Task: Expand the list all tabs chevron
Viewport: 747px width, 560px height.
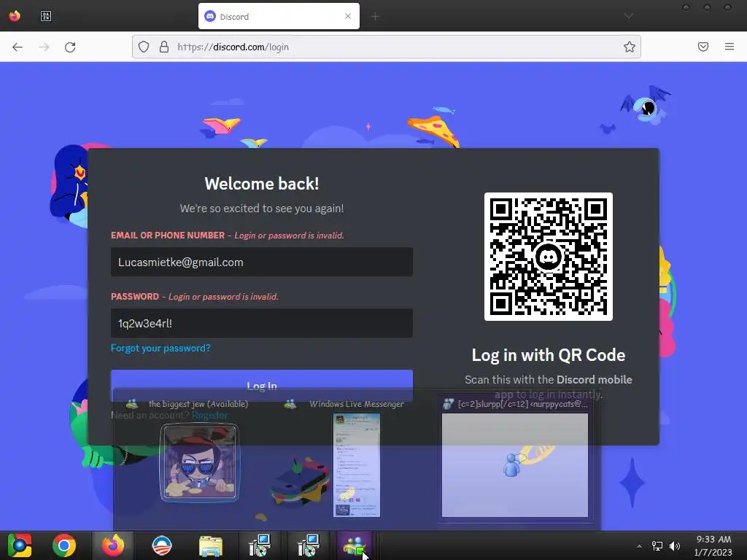Action: (629, 16)
